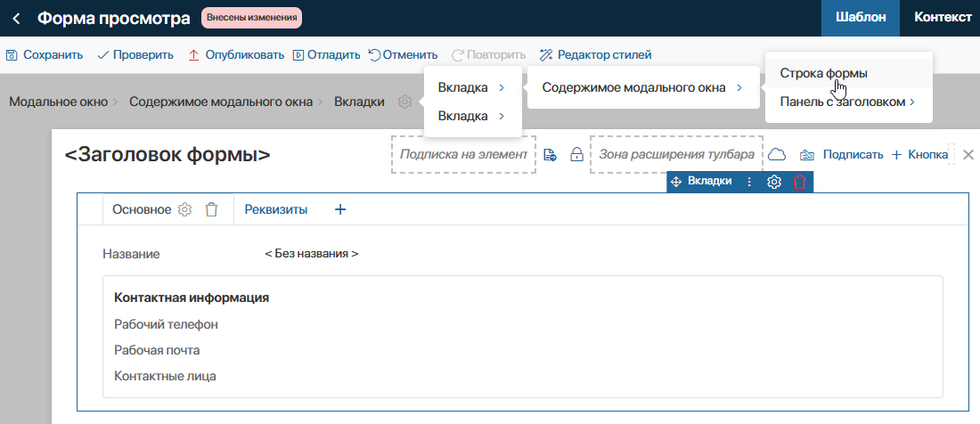Select the Название field label
The height and width of the screenshot is (424, 980).
pyautogui.click(x=131, y=254)
